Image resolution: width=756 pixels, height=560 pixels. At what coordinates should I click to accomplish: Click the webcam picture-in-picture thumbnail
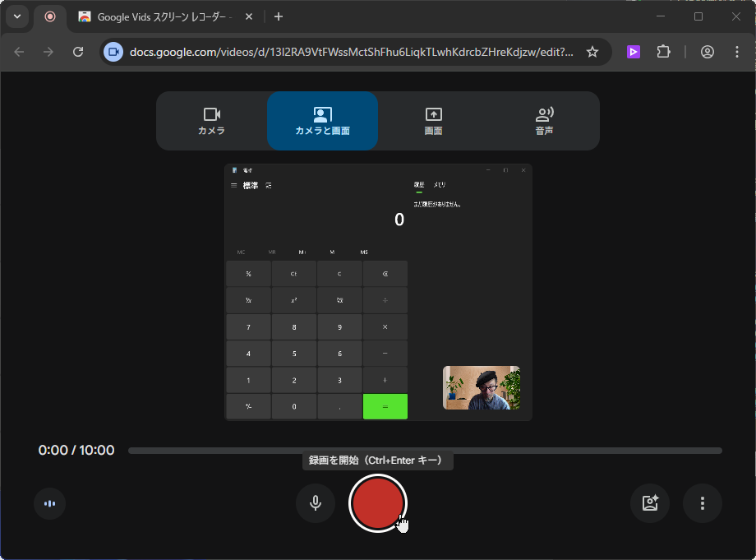point(482,388)
